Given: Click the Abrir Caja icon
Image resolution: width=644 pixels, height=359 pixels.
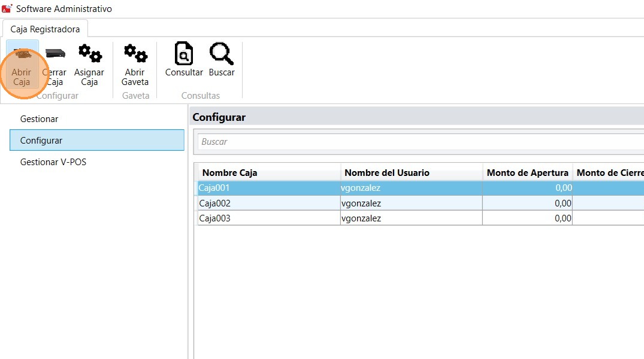Looking at the screenshot, I should pos(22,55).
